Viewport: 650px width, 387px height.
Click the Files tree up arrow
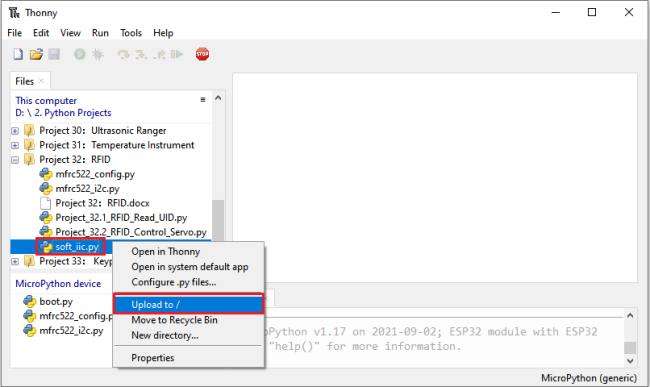[x=218, y=98]
